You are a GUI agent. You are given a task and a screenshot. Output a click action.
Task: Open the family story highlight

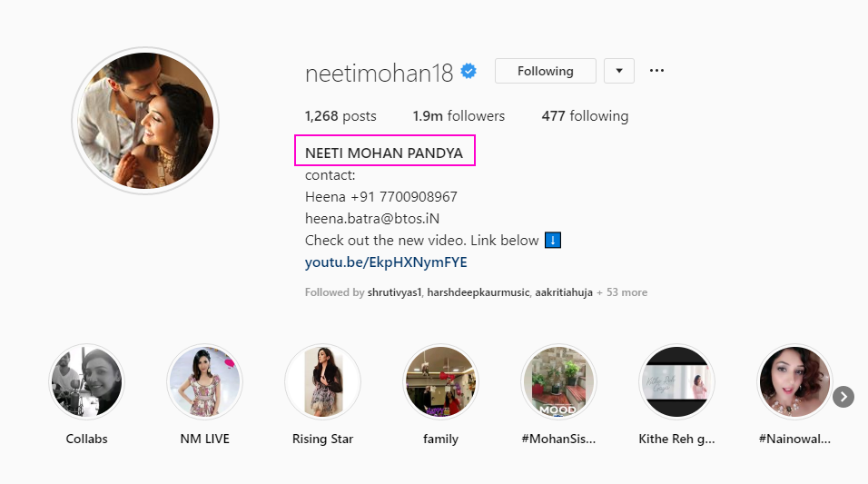pyautogui.click(x=440, y=382)
